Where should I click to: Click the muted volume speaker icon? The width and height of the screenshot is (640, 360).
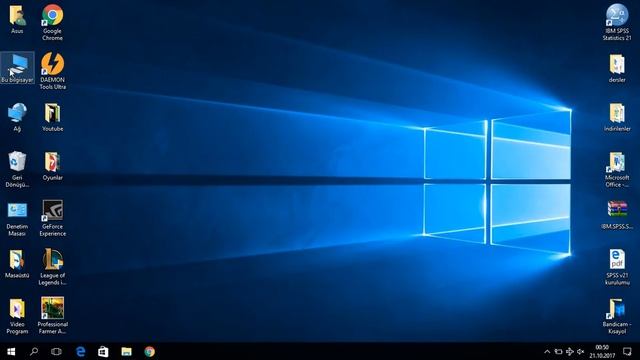click(580, 351)
